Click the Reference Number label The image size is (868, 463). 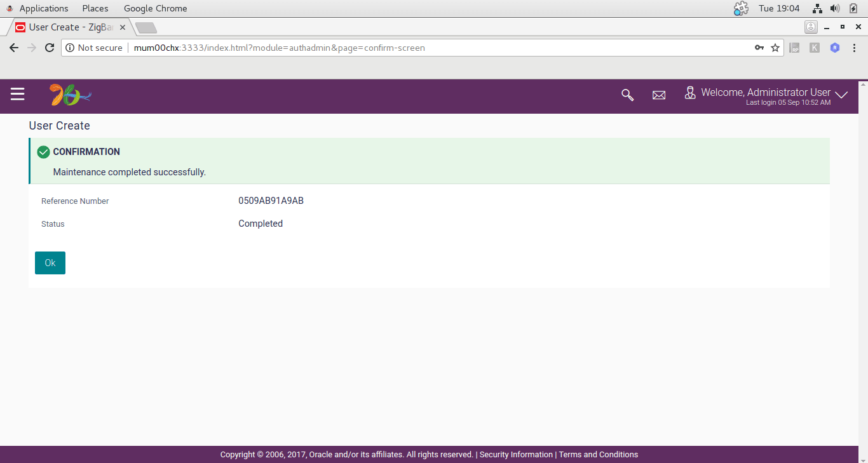[75, 201]
